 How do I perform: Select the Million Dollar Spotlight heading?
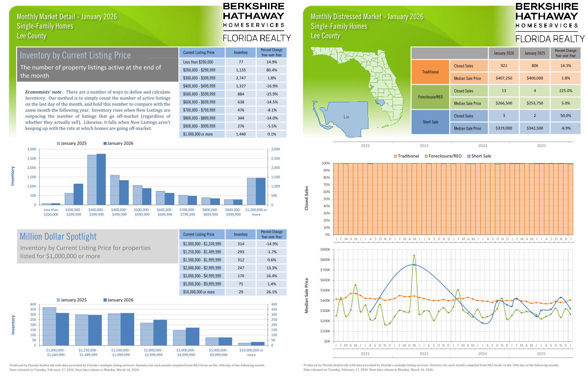pyautogui.click(x=58, y=237)
